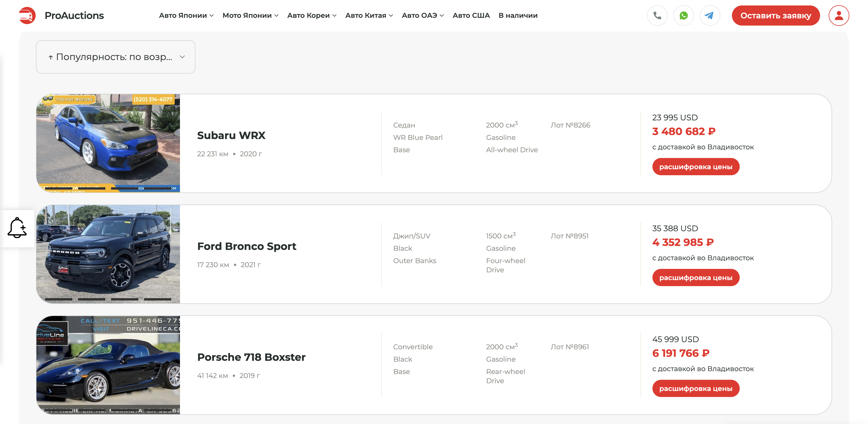The width and height of the screenshot is (868, 424).
Task: Click расшифровка цены for Porsche 718 Boxster
Action: (695, 389)
